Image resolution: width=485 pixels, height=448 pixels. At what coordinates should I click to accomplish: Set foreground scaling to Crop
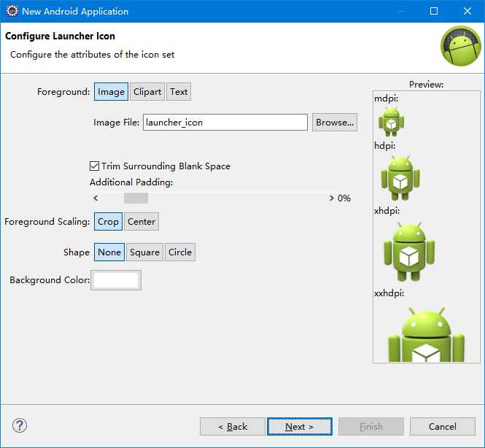108,222
